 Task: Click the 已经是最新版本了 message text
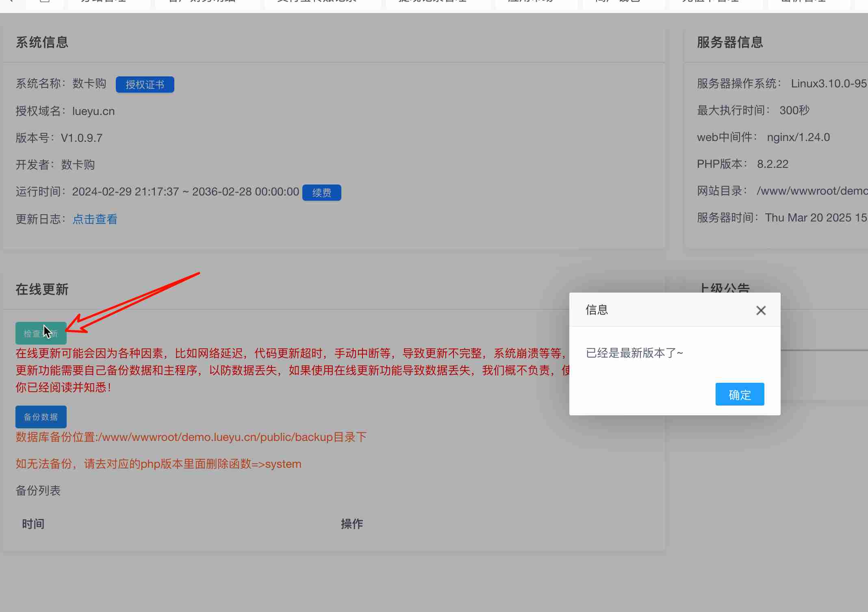634,353
